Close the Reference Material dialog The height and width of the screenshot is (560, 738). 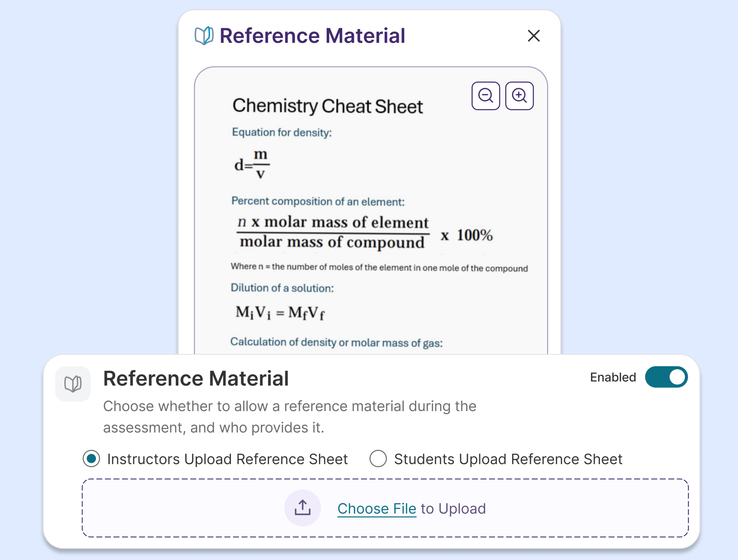coord(534,36)
